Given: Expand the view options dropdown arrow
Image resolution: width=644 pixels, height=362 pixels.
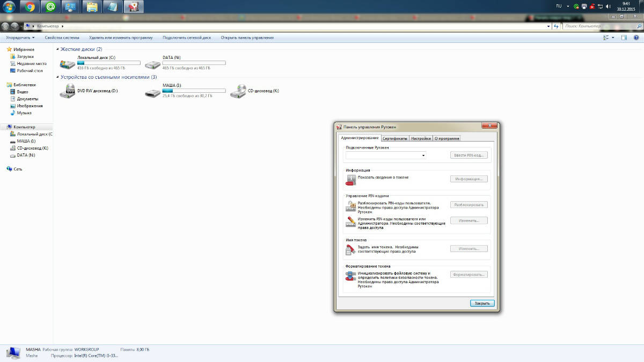Looking at the screenshot, I should (613, 38).
